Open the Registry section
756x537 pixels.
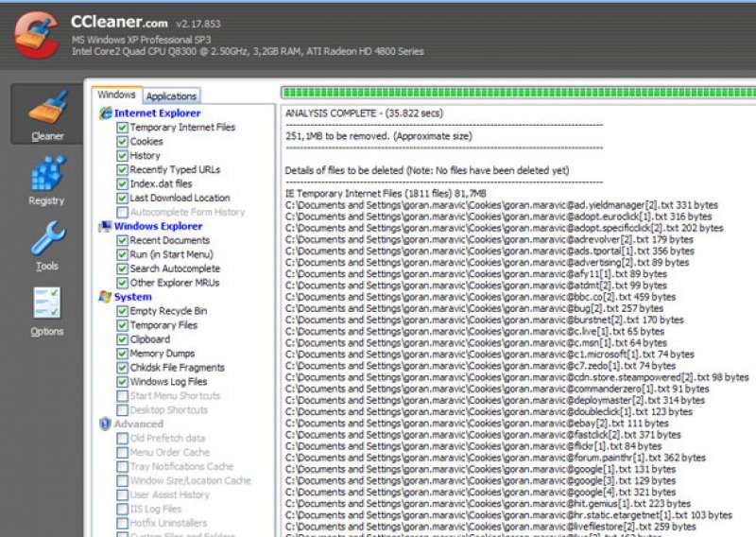click(46, 181)
